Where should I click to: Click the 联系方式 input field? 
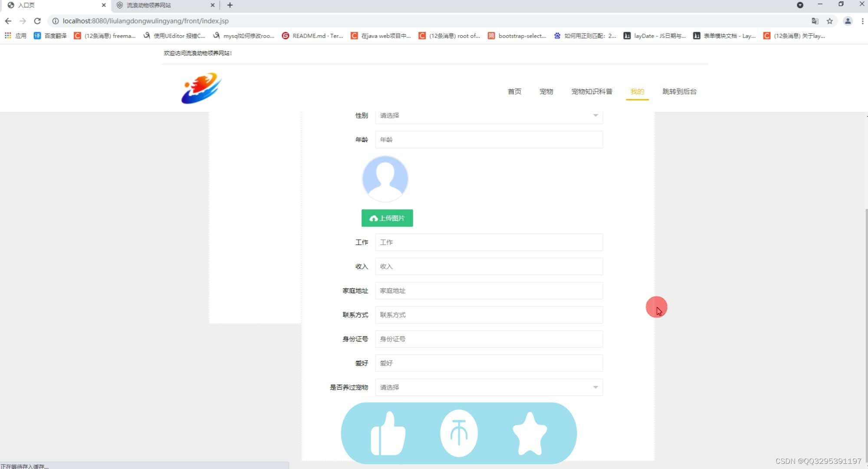pyautogui.click(x=489, y=315)
